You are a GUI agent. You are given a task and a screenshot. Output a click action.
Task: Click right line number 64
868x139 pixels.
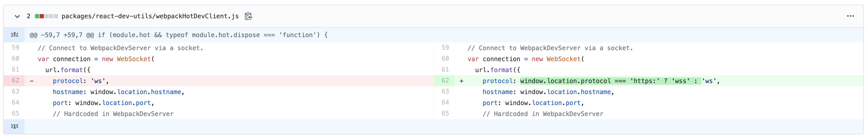coord(445,103)
